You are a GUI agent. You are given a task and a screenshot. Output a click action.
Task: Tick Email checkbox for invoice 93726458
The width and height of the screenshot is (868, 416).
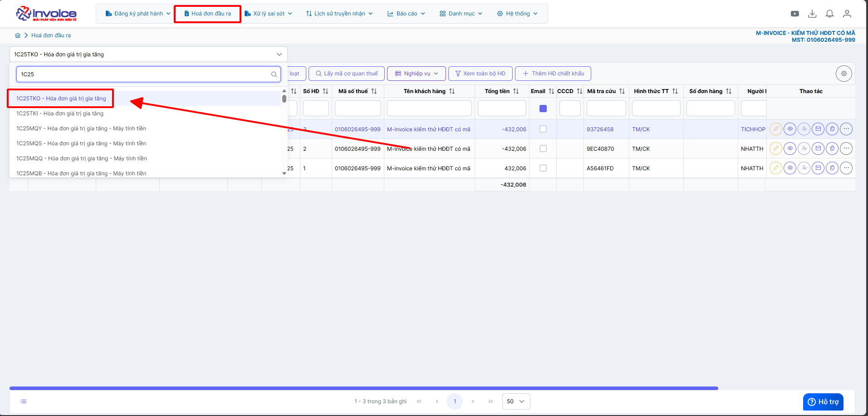coord(543,129)
